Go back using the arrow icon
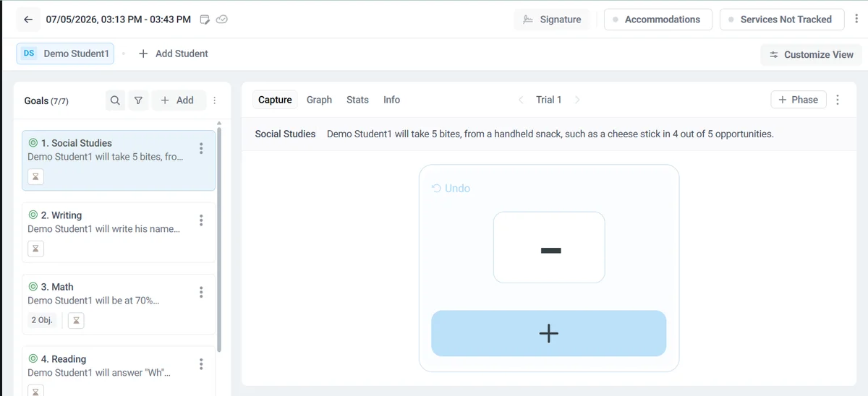The height and width of the screenshot is (396, 868). [x=28, y=20]
